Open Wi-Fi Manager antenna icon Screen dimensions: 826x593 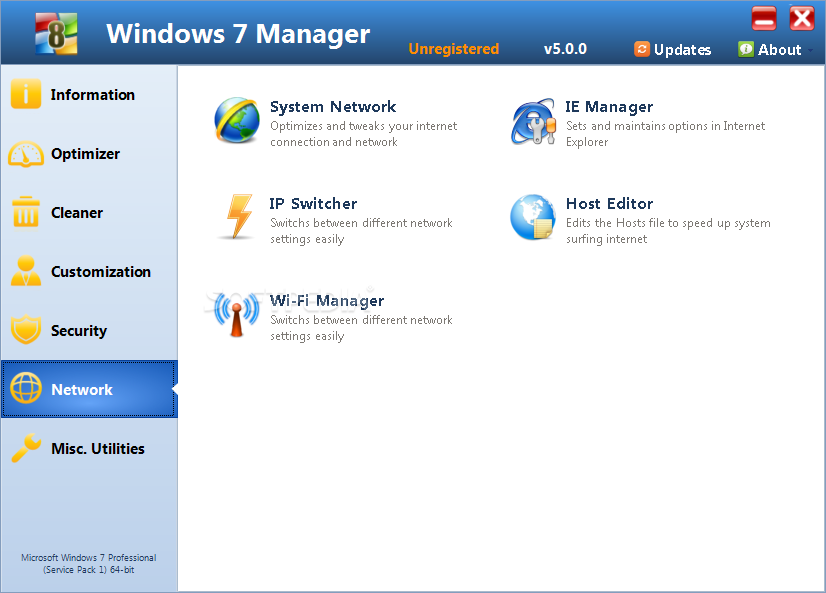pyautogui.click(x=237, y=314)
